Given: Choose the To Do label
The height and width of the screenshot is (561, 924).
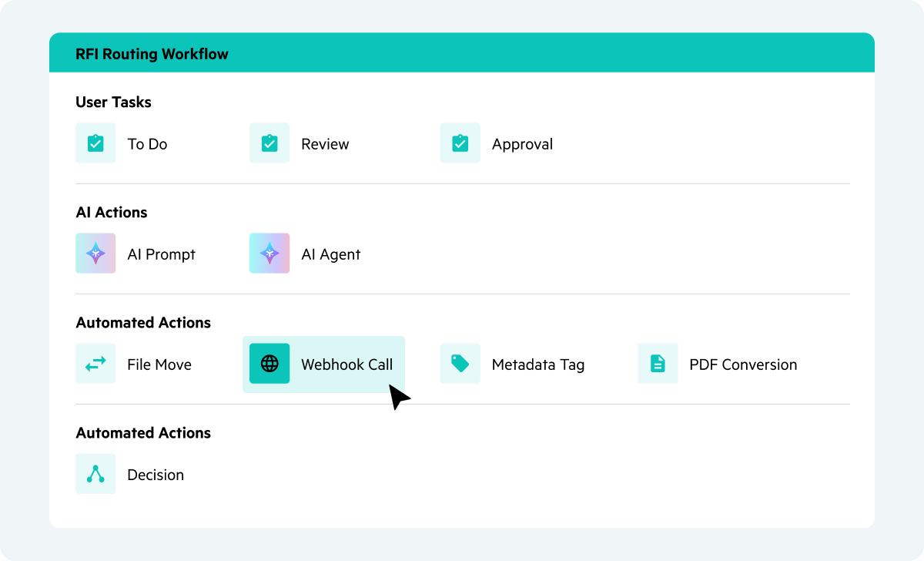Looking at the screenshot, I should click(147, 144).
